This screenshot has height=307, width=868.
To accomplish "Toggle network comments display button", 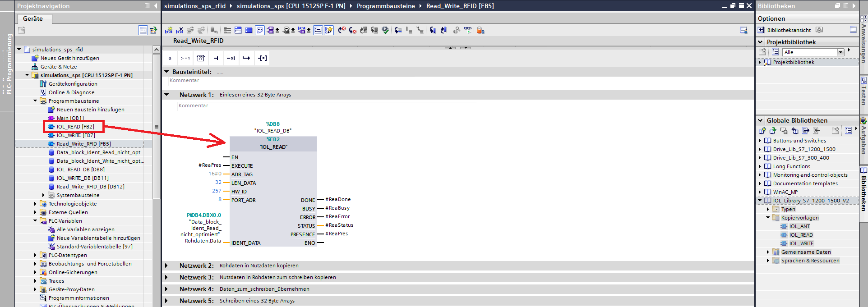I will pos(260,30).
